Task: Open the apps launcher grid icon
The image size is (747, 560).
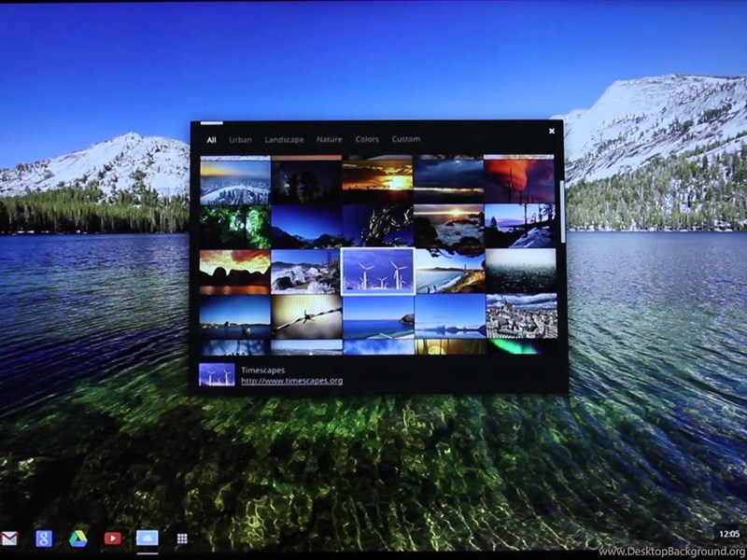Action: point(182,539)
